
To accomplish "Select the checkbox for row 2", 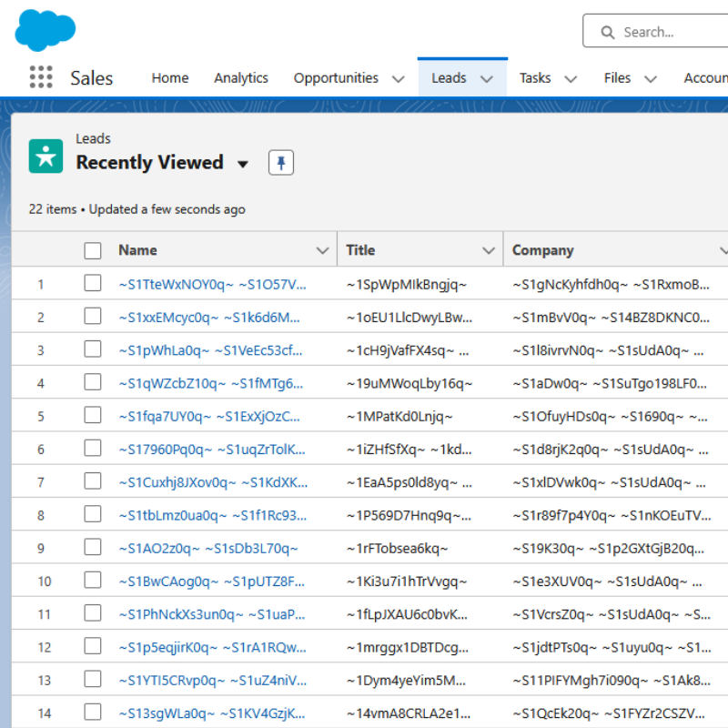I will [93, 316].
